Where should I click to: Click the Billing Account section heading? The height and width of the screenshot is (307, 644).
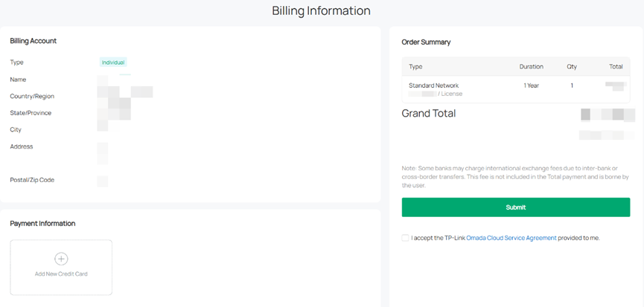pyautogui.click(x=34, y=41)
